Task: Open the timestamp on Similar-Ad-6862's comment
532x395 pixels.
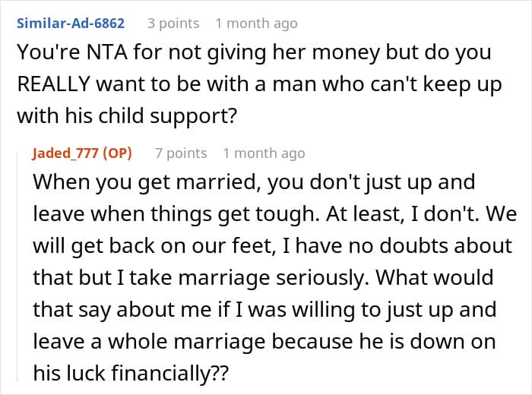Action: click(x=256, y=24)
